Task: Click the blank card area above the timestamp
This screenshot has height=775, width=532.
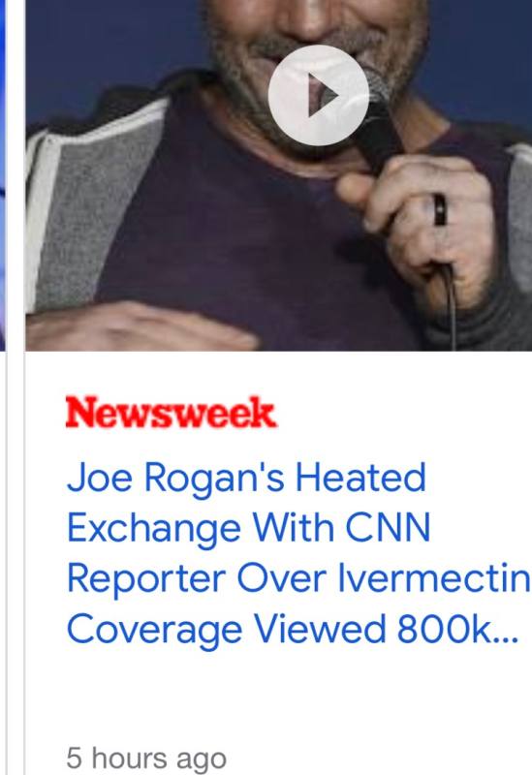Action: coord(277,697)
